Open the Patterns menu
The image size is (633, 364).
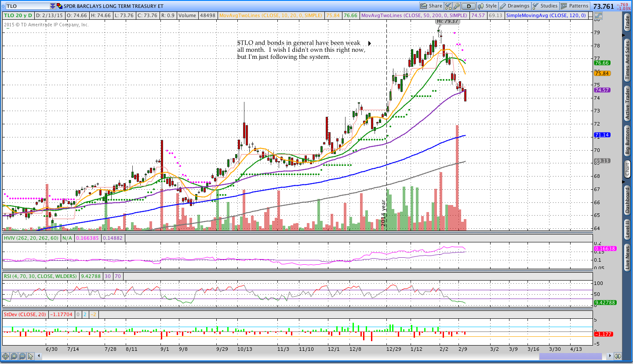[x=575, y=6]
